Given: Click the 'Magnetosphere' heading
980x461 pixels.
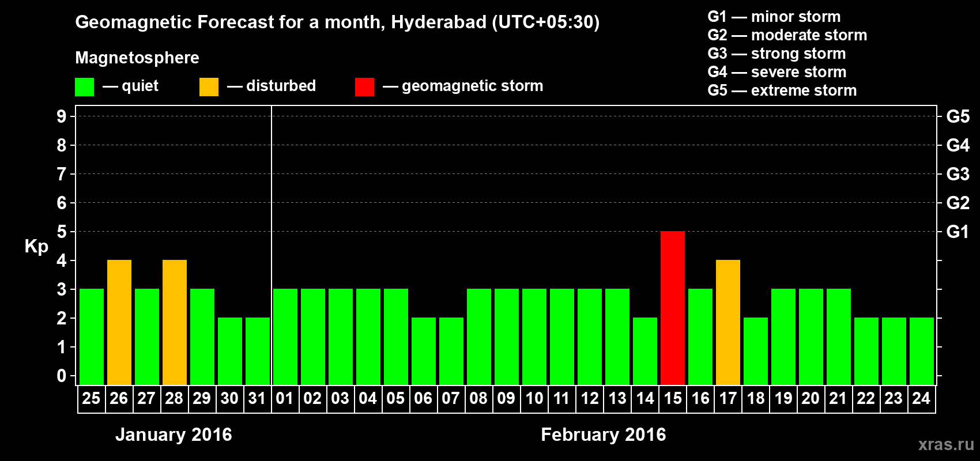Looking at the screenshot, I should tap(137, 58).
